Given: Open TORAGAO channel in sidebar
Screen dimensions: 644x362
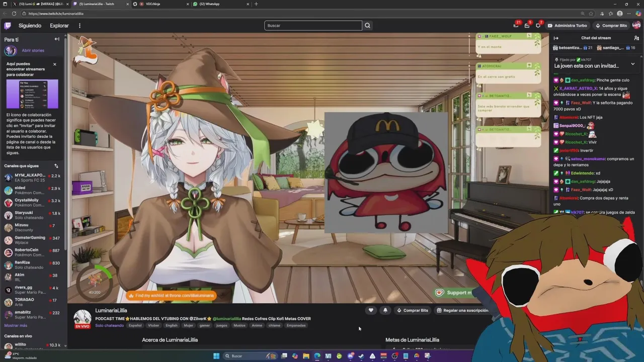Looking at the screenshot, I should 33,302.
